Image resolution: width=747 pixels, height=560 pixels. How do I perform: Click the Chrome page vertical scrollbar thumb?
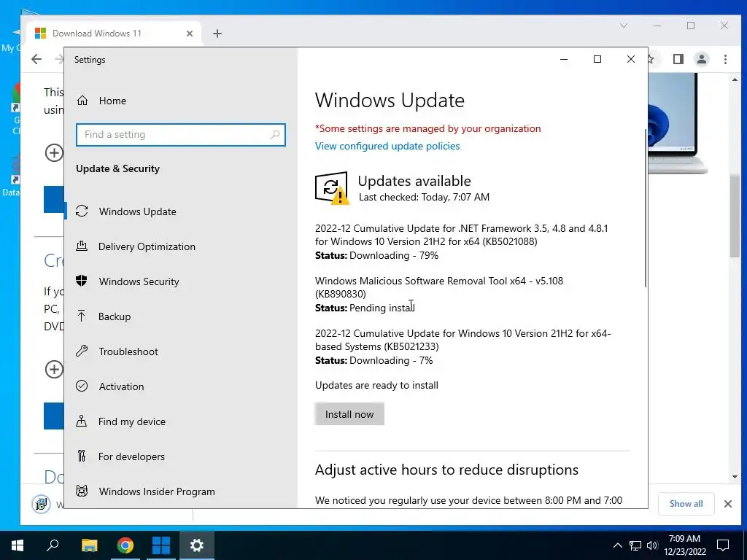click(735, 216)
